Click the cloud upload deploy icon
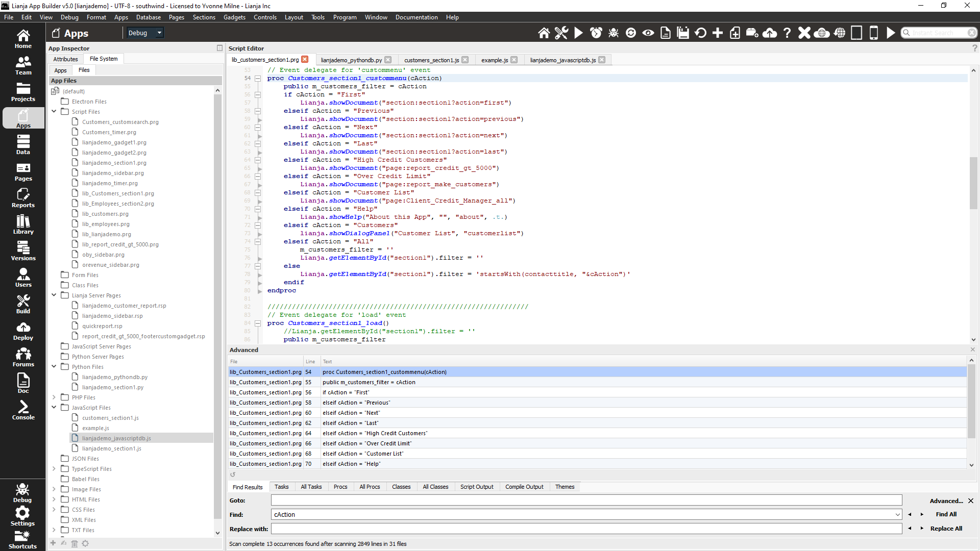Viewport: 980px width, 551px height. (x=770, y=33)
